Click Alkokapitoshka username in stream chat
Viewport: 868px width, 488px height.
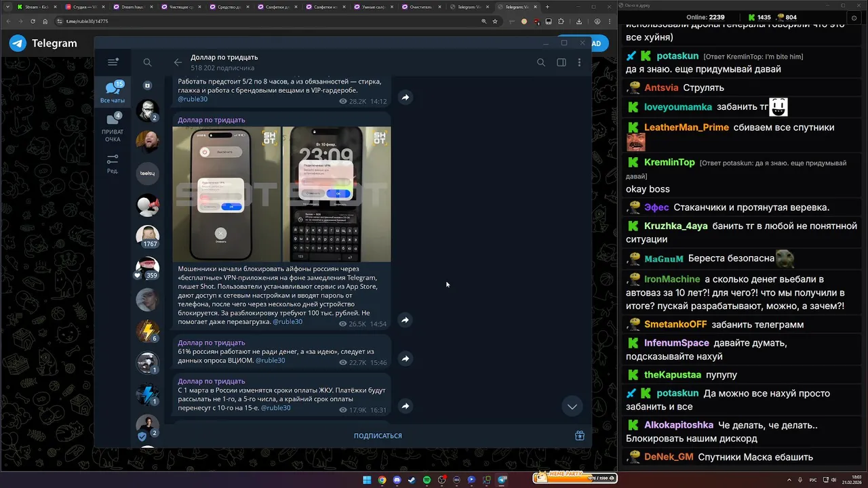[678, 425]
